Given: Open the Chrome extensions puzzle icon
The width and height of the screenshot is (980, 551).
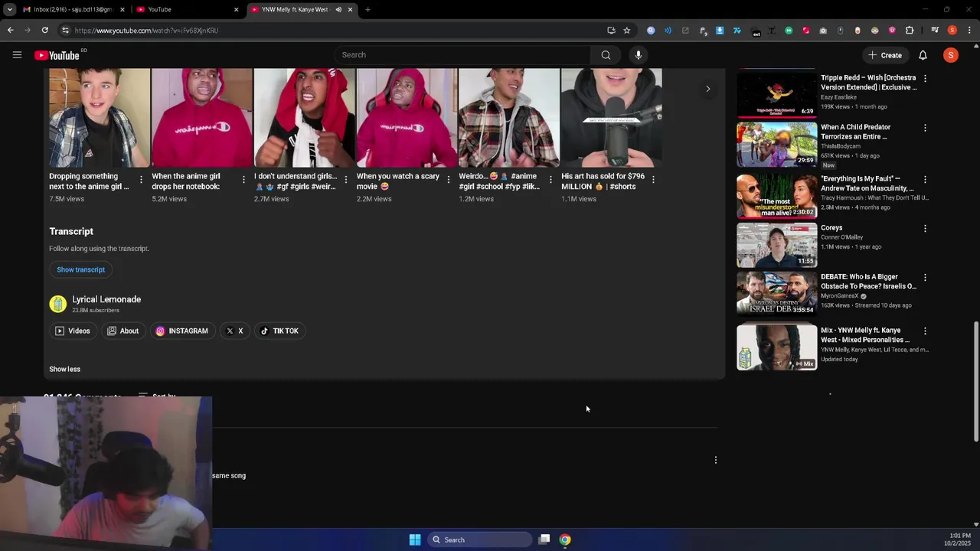Looking at the screenshot, I should [910, 31].
